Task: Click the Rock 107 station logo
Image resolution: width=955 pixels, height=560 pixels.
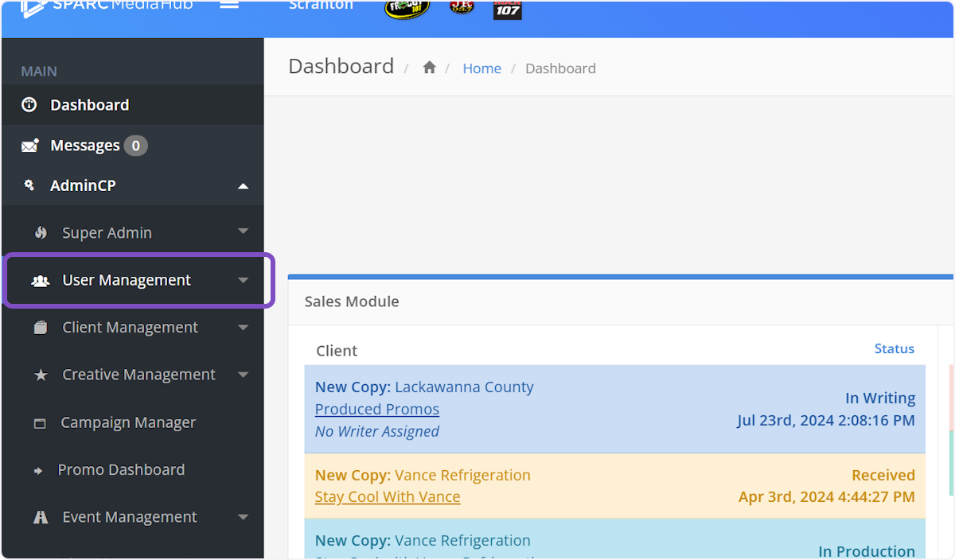Action: coord(508,9)
